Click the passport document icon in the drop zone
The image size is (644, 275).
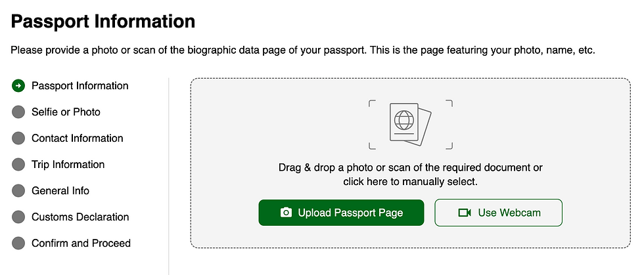[x=410, y=124]
